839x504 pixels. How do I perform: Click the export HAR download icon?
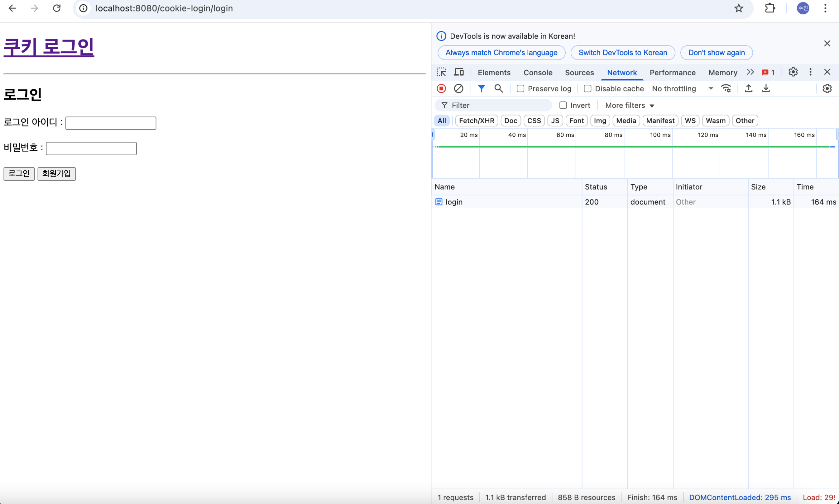click(x=765, y=89)
